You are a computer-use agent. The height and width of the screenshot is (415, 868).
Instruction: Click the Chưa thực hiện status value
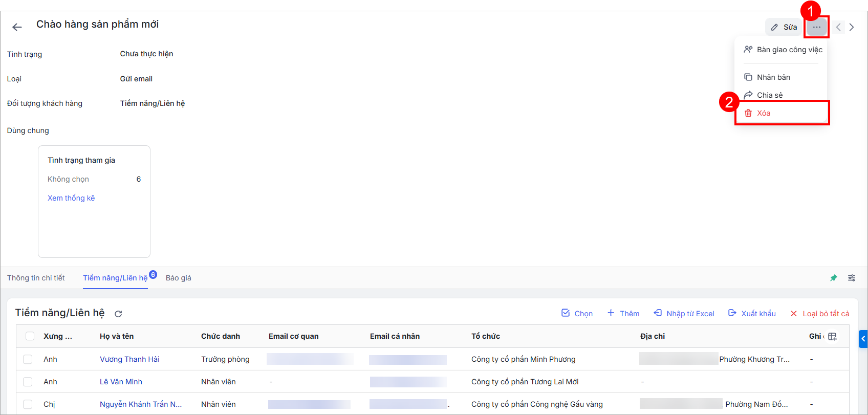point(146,54)
